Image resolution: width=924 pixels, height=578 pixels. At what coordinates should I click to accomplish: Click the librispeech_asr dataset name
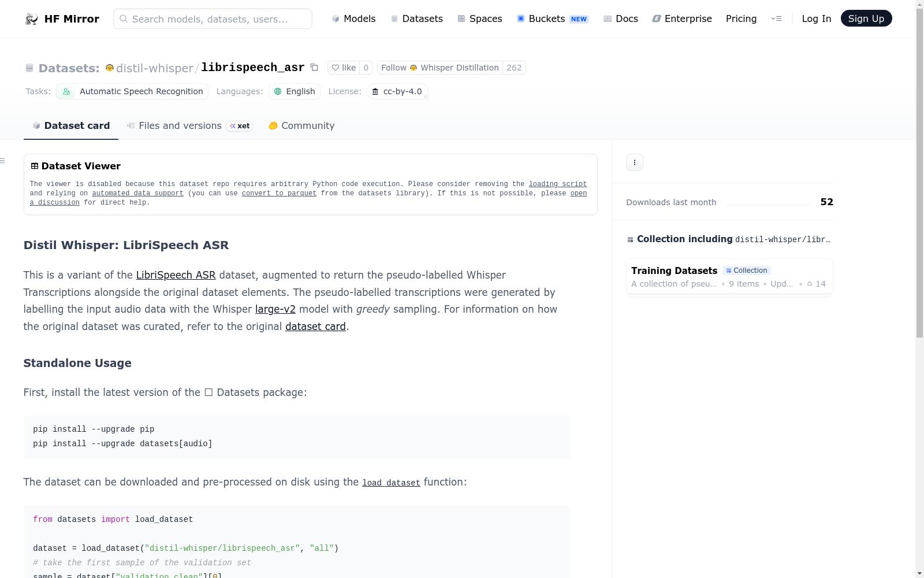tap(252, 68)
